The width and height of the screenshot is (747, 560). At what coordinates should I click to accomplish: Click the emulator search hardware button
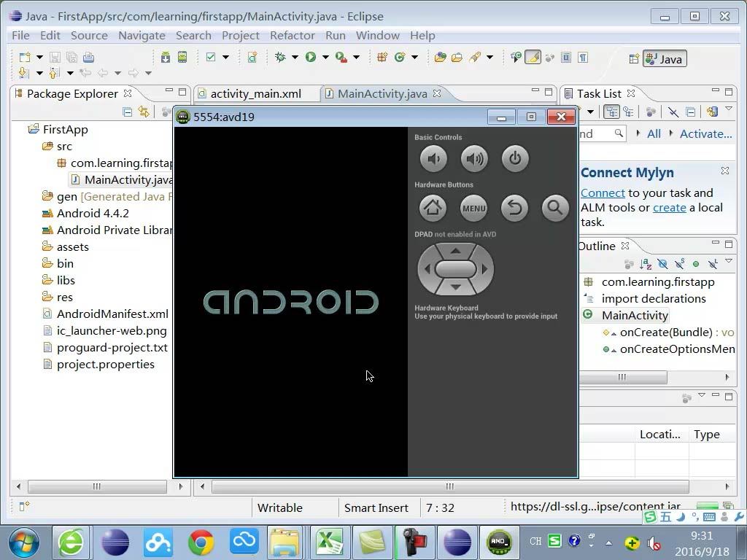[554, 209]
